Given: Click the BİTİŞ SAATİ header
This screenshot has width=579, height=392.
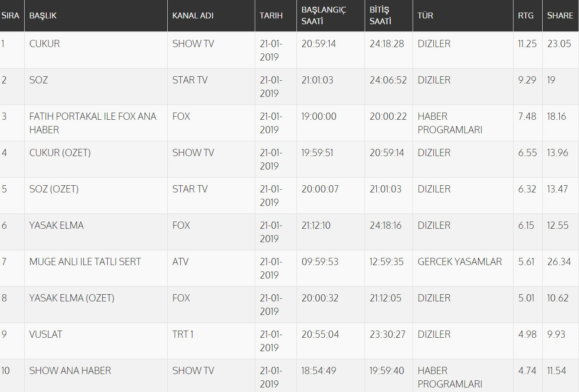Looking at the screenshot, I should click(x=380, y=16).
